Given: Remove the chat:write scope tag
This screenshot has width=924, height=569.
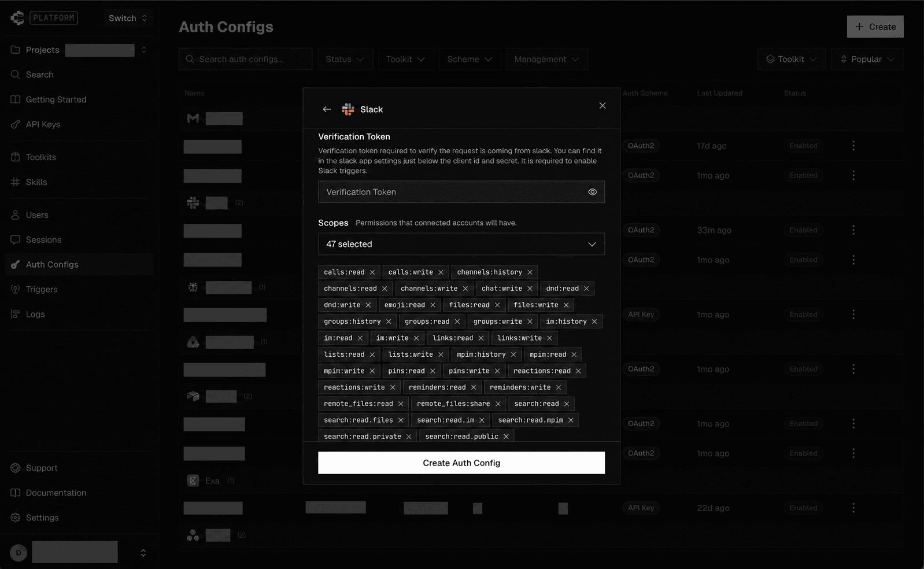Looking at the screenshot, I should point(530,289).
